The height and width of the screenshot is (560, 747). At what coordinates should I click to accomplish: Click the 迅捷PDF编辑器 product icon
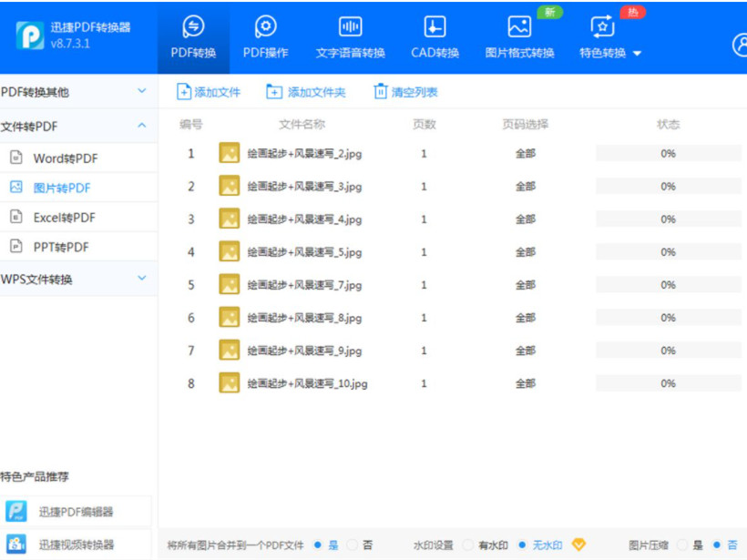coord(16,512)
